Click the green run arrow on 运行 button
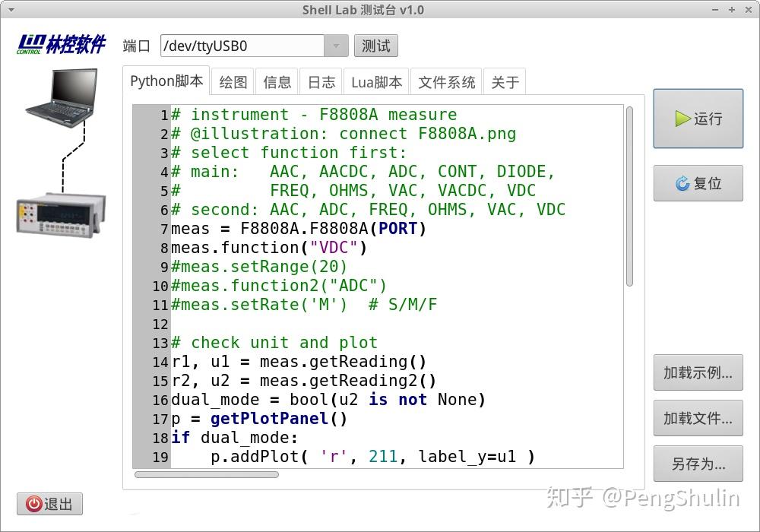Screen dimensions: 760x532 pyautogui.click(x=682, y=119)
